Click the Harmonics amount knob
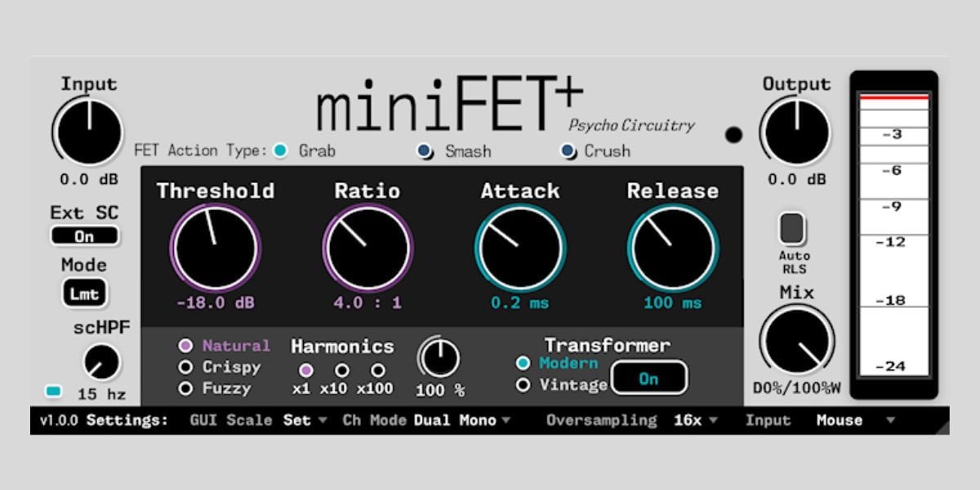980x490 pixels. click(x=439, y=359)
